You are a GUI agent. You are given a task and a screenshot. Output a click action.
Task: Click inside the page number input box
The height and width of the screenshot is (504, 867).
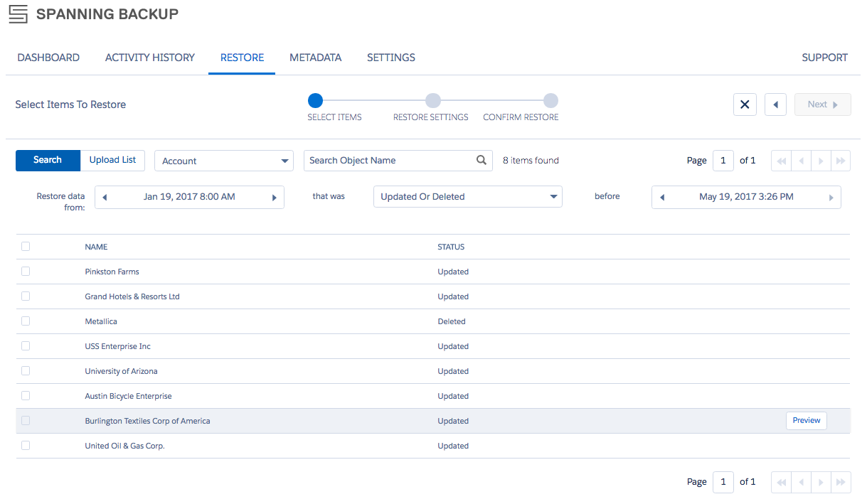(x=723, y=160)
